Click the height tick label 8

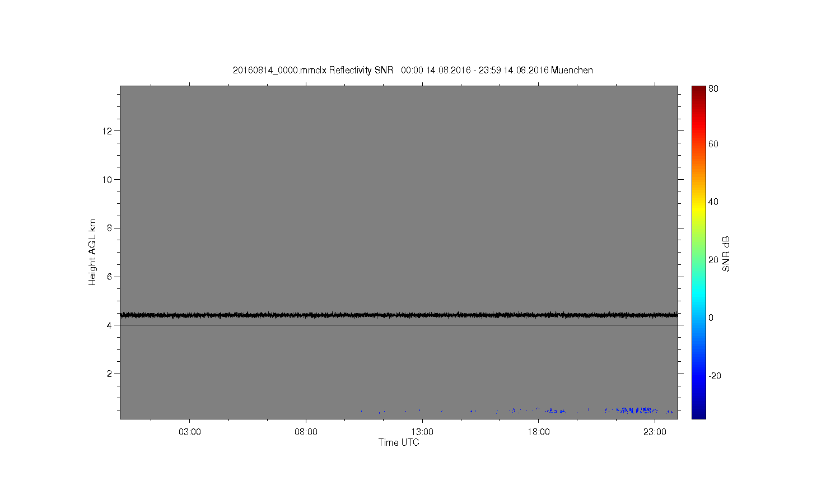[x=110, y=228]
